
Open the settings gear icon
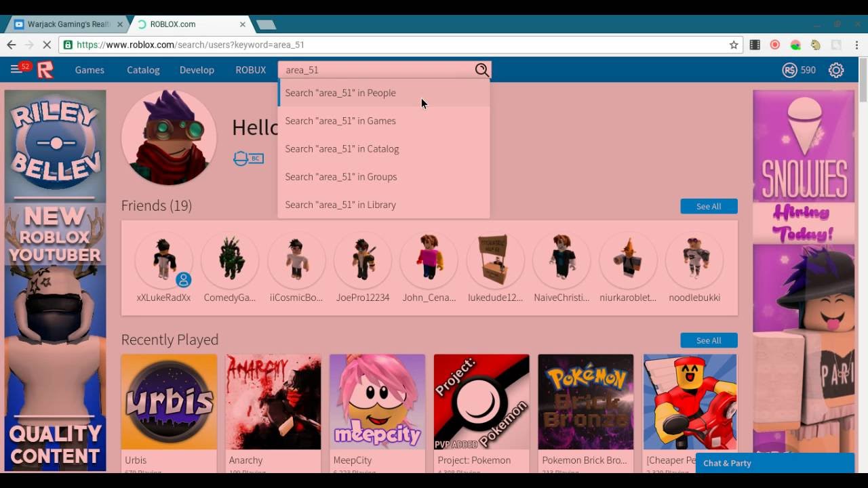coord(836,70)
